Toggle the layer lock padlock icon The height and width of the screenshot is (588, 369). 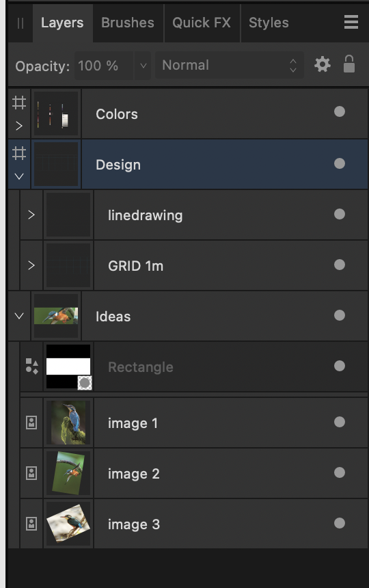348,64
